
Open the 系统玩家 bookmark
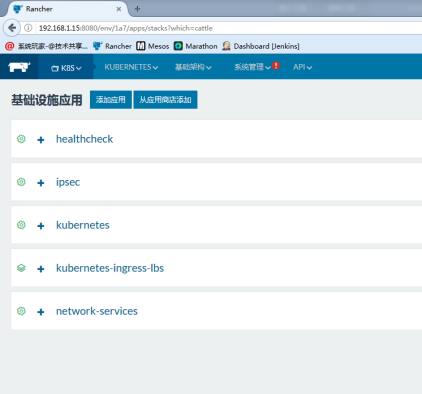(47, 46)
